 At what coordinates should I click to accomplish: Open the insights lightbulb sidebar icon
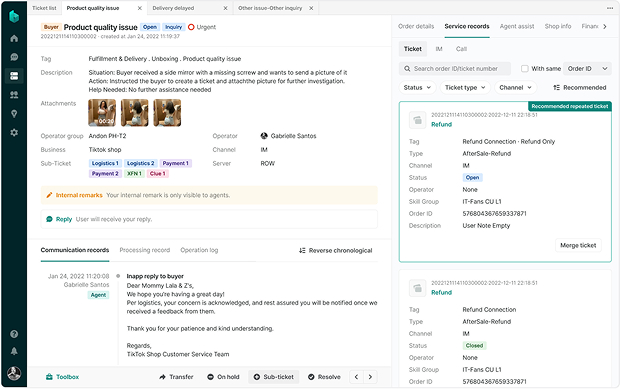[14, 114]
